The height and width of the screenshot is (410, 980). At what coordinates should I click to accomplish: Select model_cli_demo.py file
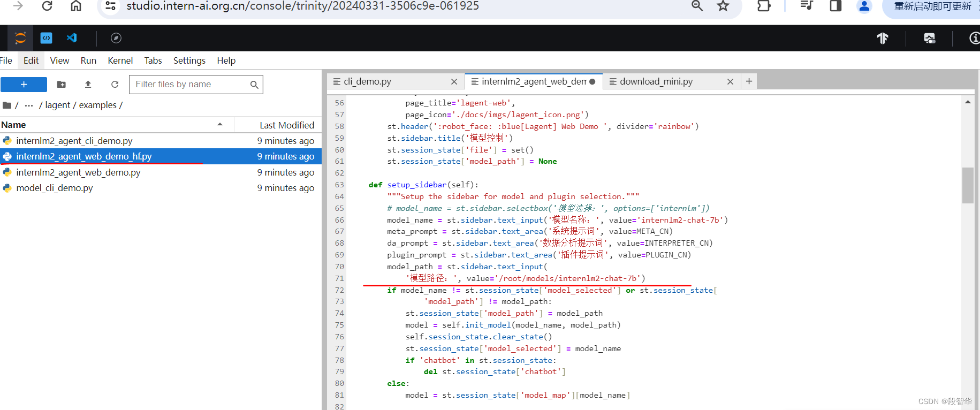(161, 188)
